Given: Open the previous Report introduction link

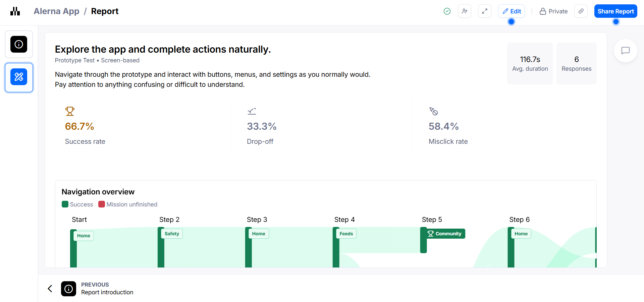Looking at the screenshot, I should tap(107, 292).
